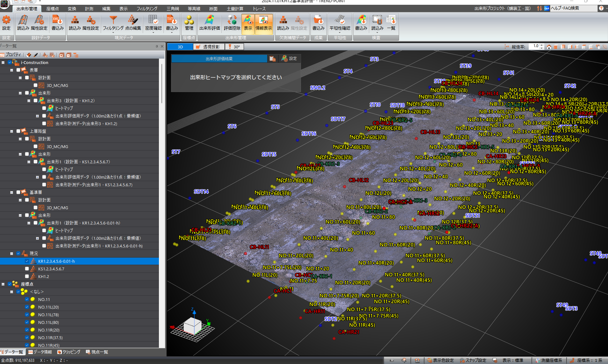Check the 表層 layer checkbox
608x364 pixels.
(18, 70)
